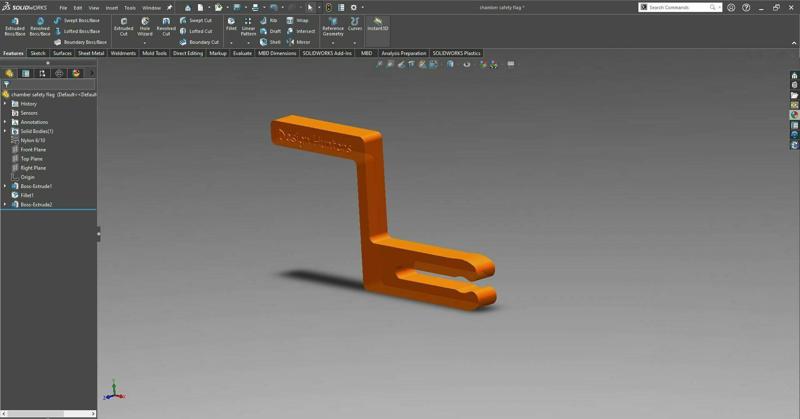Select the Shell feature tool
This screenshot has height=419, width=800.
click(x=270, y=42)
